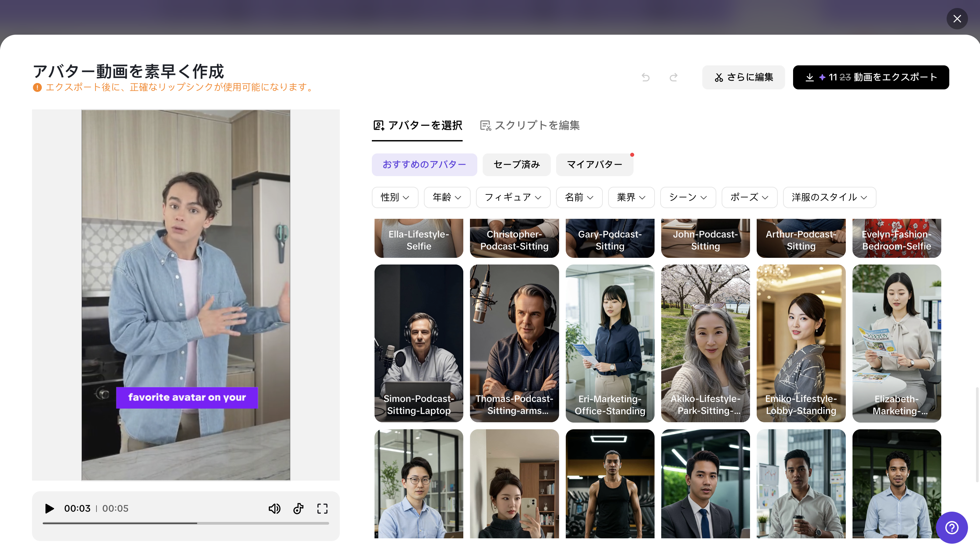The height and width of the screenshot is (547, 980).
Task: Expand the 業界 dropdown
Action: coord(631,197)
